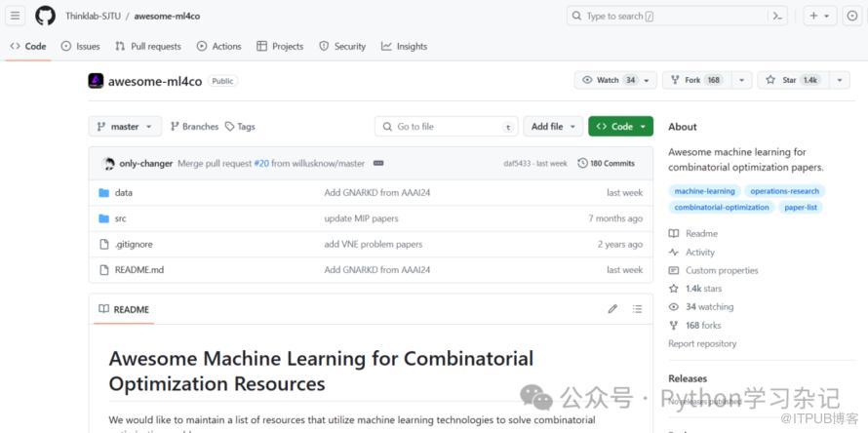The width and height of the screenshot is (868, 433).
Task: Open the hamburger navigation menu
Action: pyautogui.click(x=16, y=16)
